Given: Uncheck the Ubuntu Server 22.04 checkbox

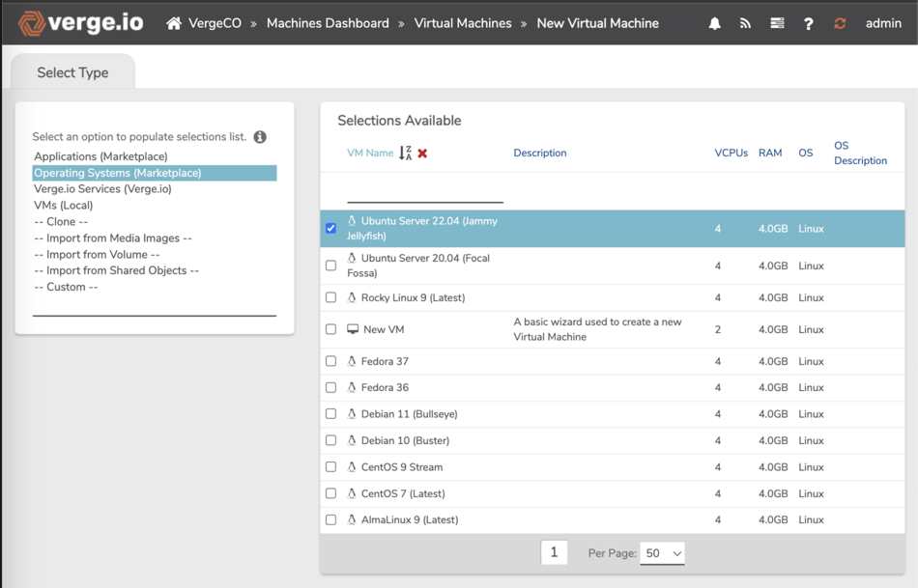Looking at the screenshot, I should click(330, 229).
